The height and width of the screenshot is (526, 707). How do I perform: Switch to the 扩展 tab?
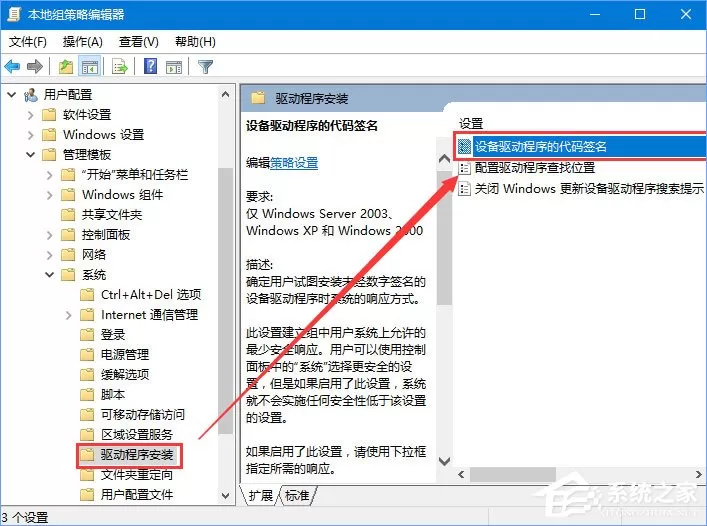pyautogui.click(x=261, y=496)
